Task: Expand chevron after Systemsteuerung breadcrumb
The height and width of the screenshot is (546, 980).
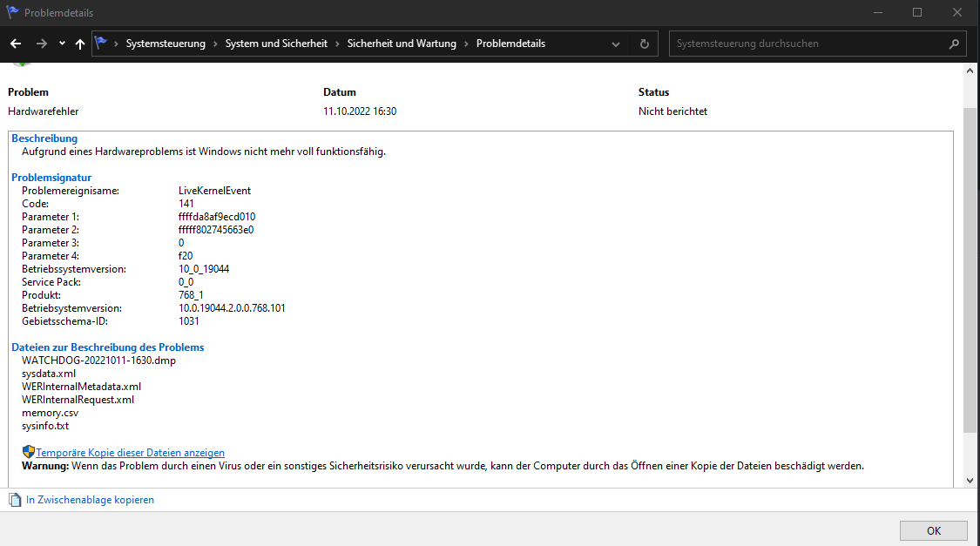Action: click(215, 44)
